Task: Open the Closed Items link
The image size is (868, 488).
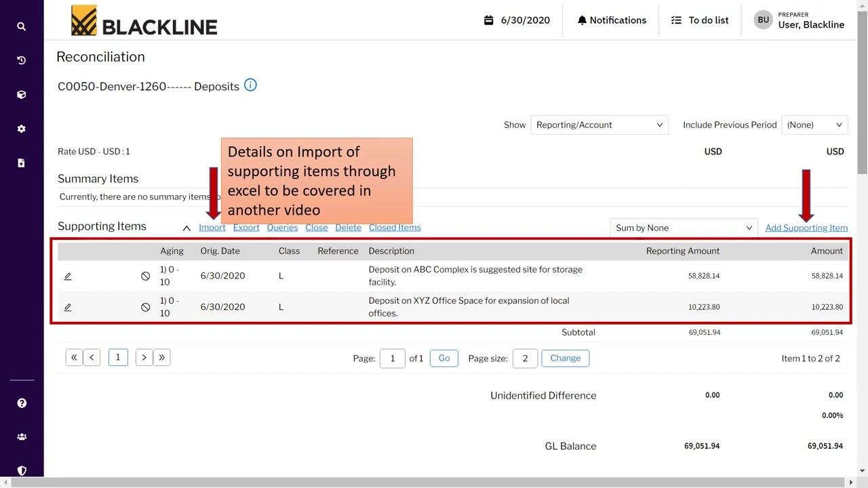Action: (x=395, y=228)
